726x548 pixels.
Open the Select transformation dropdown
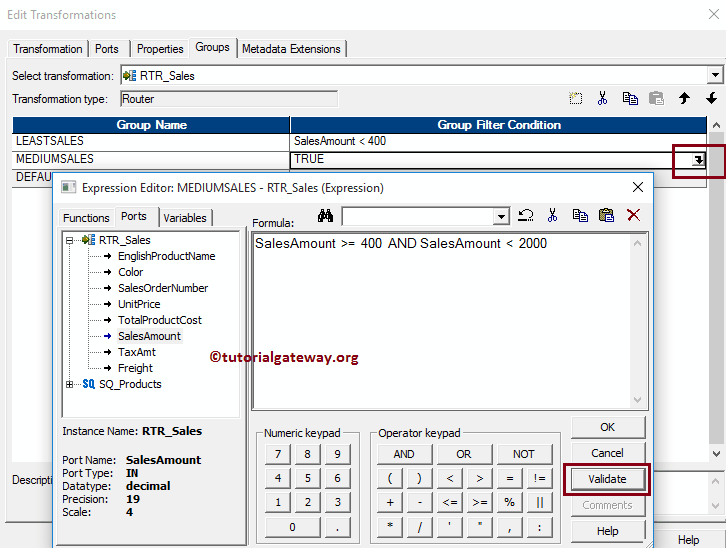tap(715, 75)
